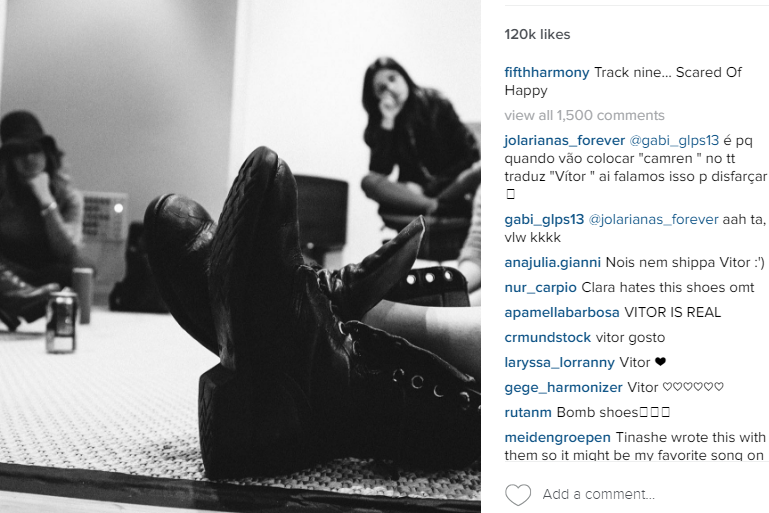Click the black-and-white boots photo
The image size is (769, 513).
[240, 256]
